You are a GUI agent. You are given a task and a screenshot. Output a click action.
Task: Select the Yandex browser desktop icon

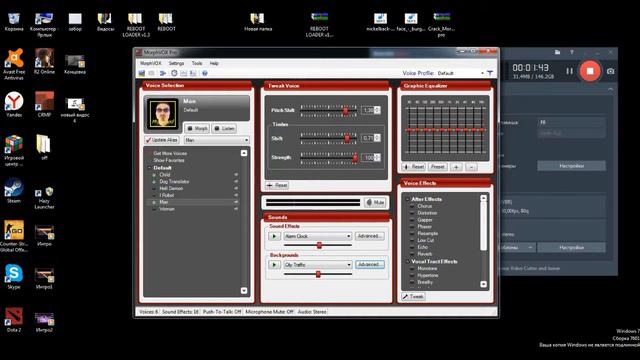[14, 104]
